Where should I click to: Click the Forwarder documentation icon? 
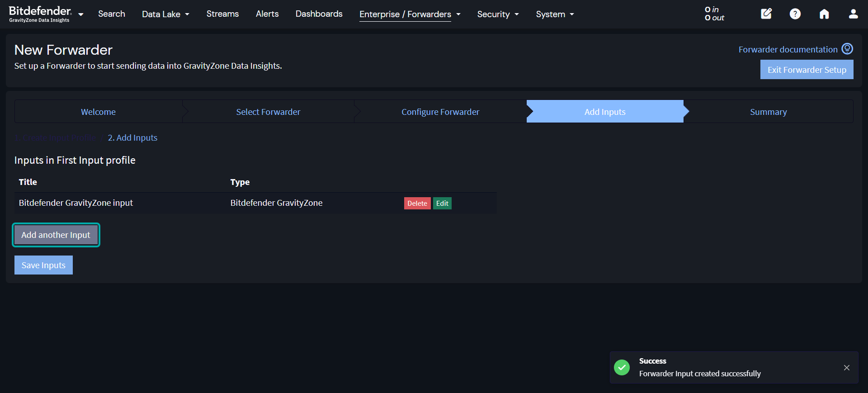pos(847,49)
